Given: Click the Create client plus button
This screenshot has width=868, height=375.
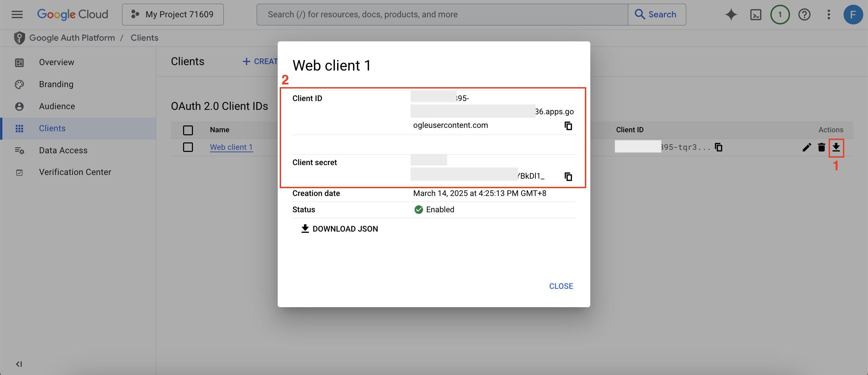Looking at the screenshot, I should click(260, 61).
